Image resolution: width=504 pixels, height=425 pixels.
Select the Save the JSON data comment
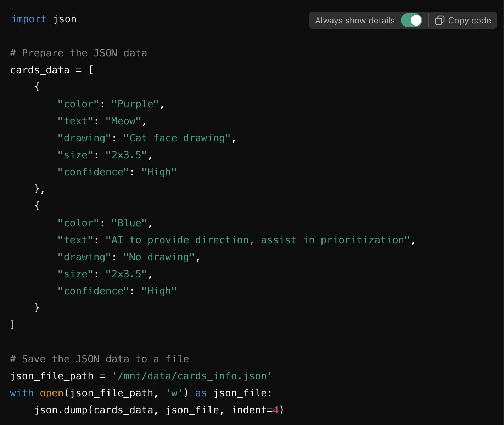(99, 359)
